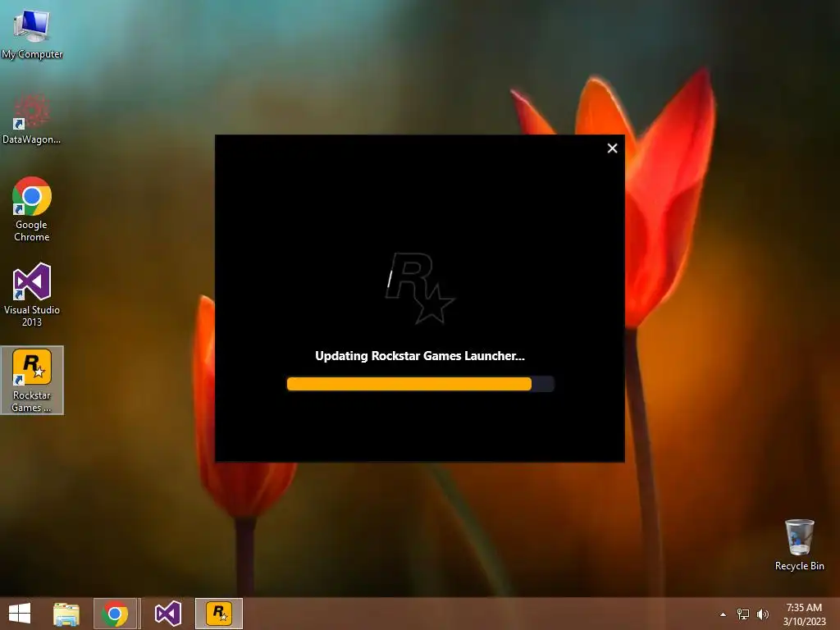Click the Rockstar R-star logo in launcher
The width and height of the screenshot is (840, 630).
pyautogui.click(x=420, y=288)
